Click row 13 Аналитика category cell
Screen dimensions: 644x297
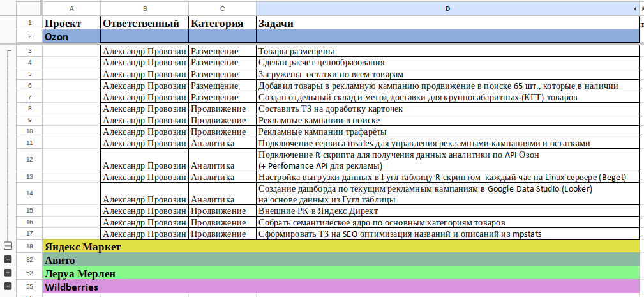point(222,177)
